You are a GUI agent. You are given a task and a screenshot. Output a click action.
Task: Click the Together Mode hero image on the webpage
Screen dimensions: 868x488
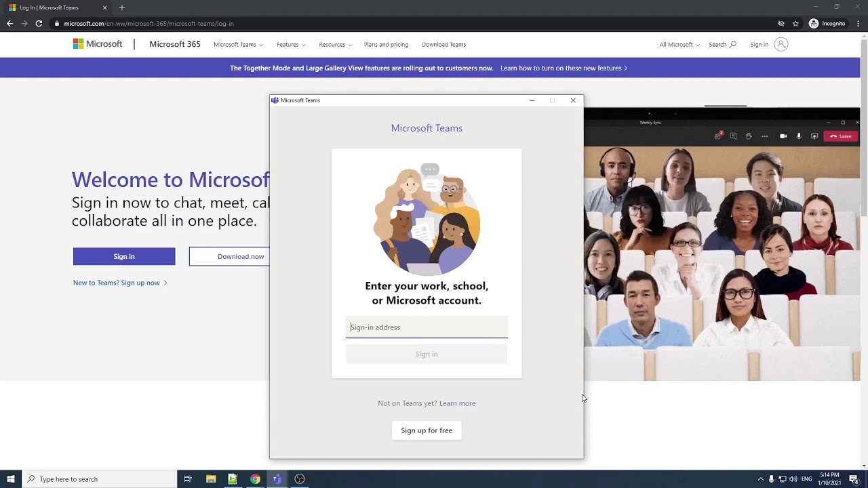point(722,244)
